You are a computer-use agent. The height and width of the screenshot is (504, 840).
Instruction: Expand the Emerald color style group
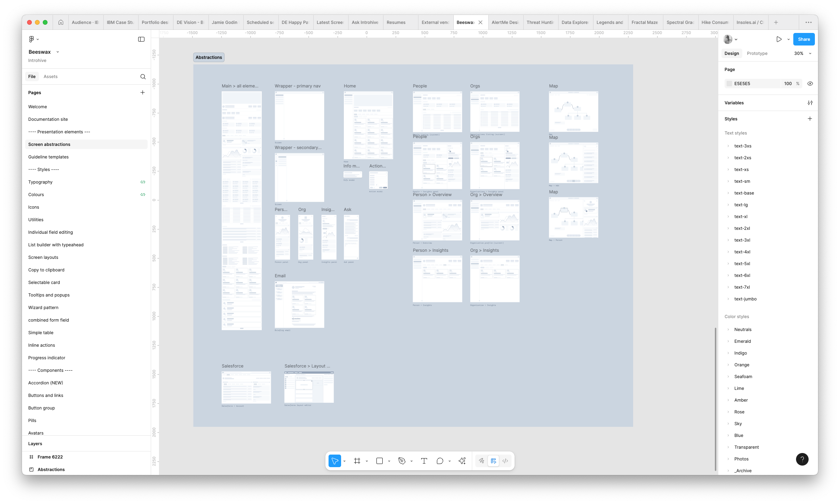coord(728,341)
